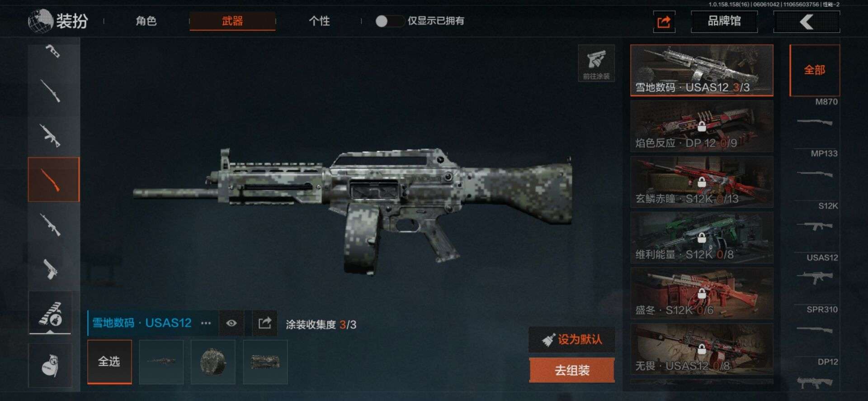Toggle 仅显示已拥有 switch

tap(389, 21)
